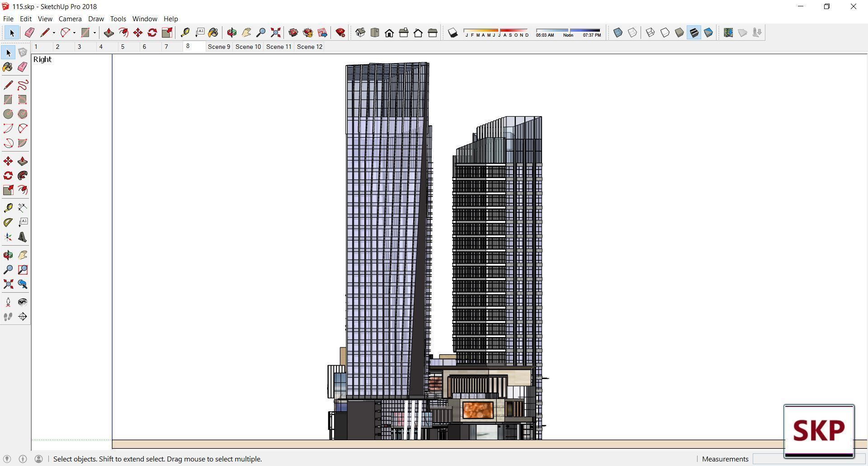Switch to Iso view
The width and height of the screenshot is (868, 466).
(x=360, y=33)
